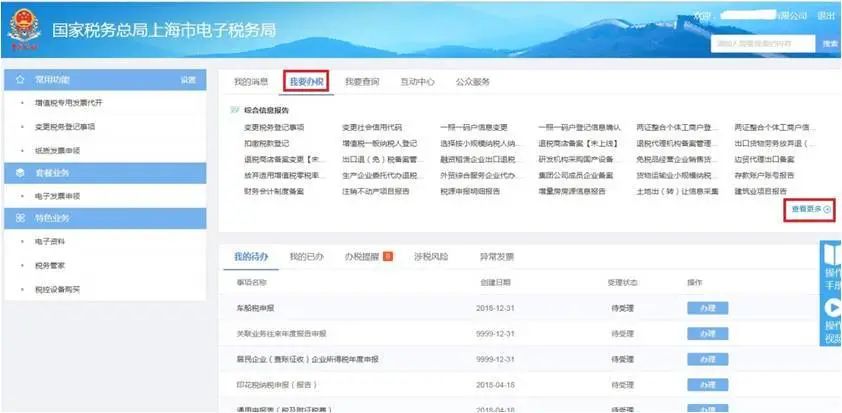Click the orange badge on 办税提醒
This screenshot has height=413, width=842.
coord(388,256)
